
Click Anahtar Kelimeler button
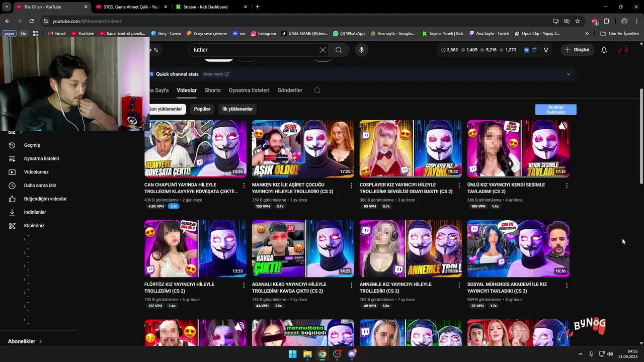tap(556, 110)
